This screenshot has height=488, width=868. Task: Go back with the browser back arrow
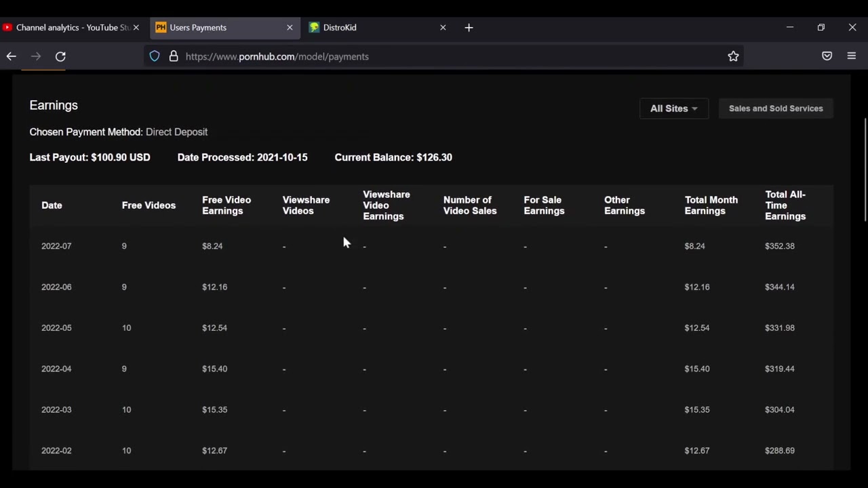tap(12, 56)
